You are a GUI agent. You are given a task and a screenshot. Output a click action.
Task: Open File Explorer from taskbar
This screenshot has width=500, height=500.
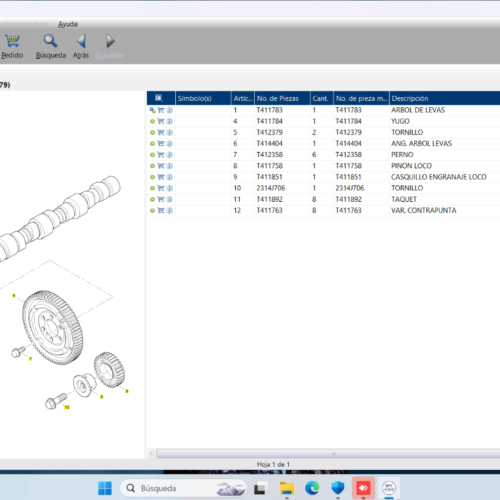click(287, 489)
